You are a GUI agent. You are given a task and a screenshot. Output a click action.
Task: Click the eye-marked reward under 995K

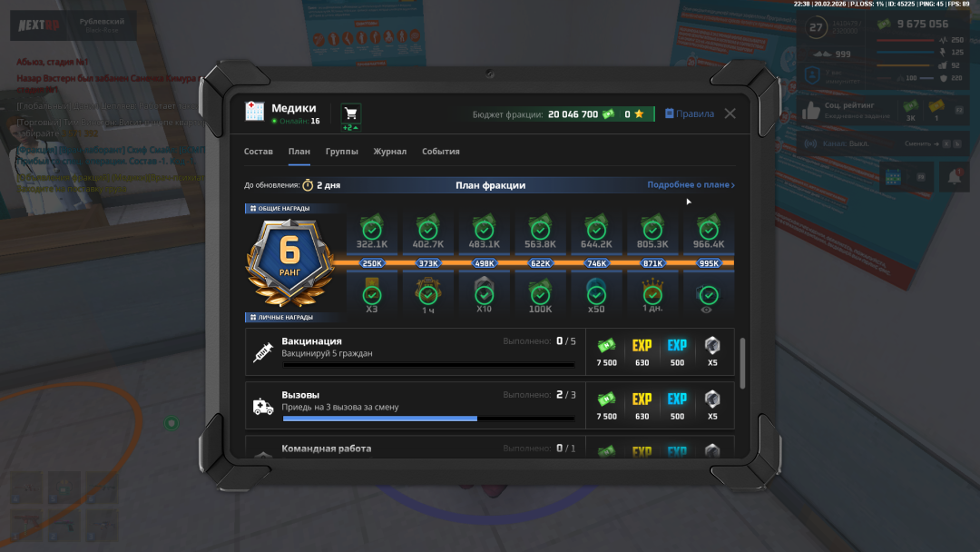tap(709, 296)
